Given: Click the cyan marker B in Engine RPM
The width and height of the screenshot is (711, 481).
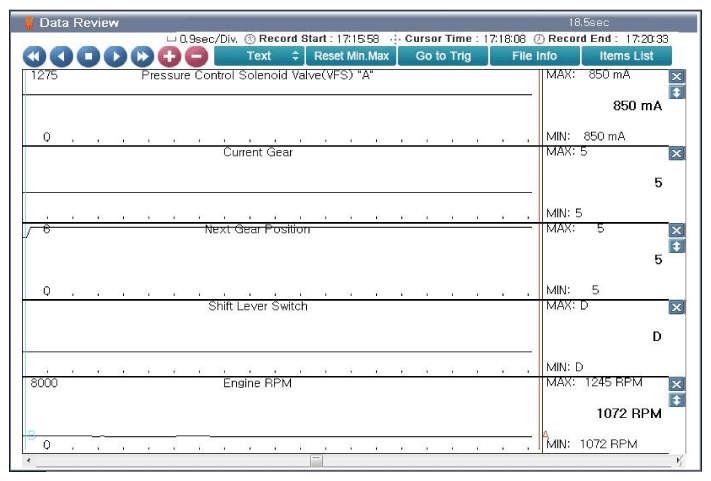Looking at the screenshot, I should pyautogui.click(x=31, y=435).
